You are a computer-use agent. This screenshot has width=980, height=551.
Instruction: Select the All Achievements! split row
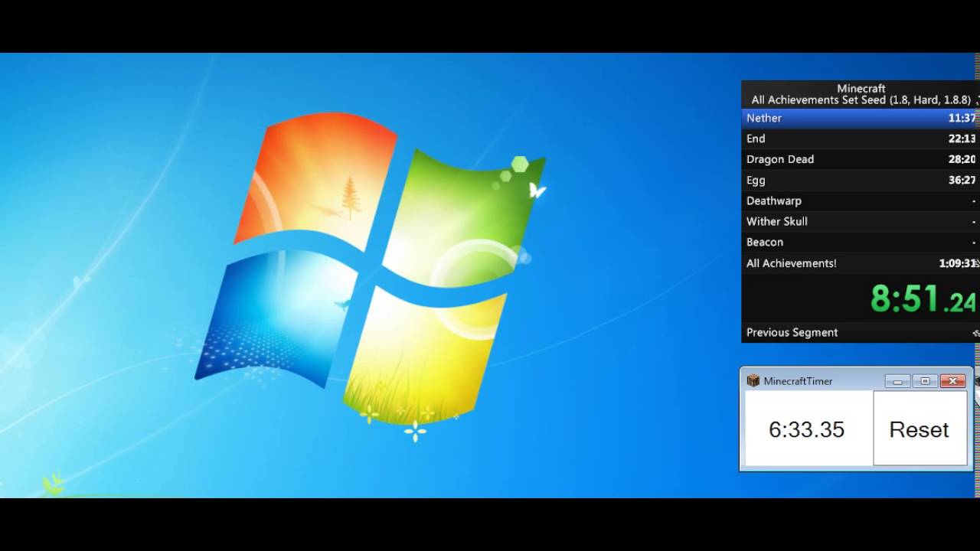click(x=861, y=263)
